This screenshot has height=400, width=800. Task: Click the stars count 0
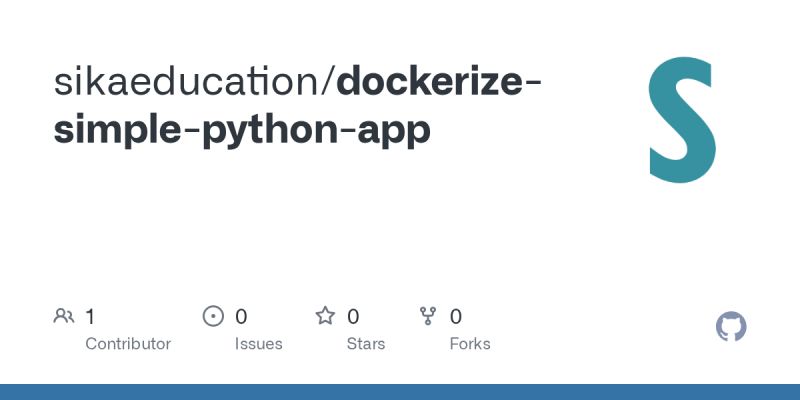click(353, 317)
